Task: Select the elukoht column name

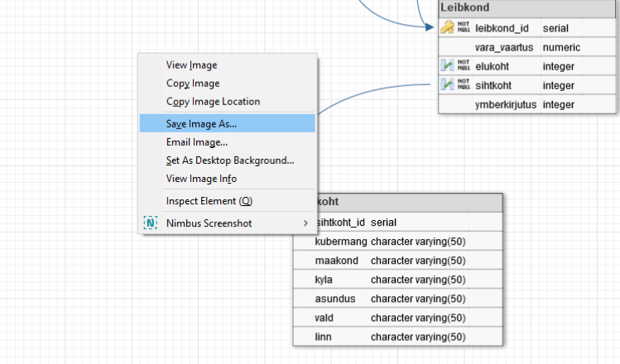Action: pos(492,66)
